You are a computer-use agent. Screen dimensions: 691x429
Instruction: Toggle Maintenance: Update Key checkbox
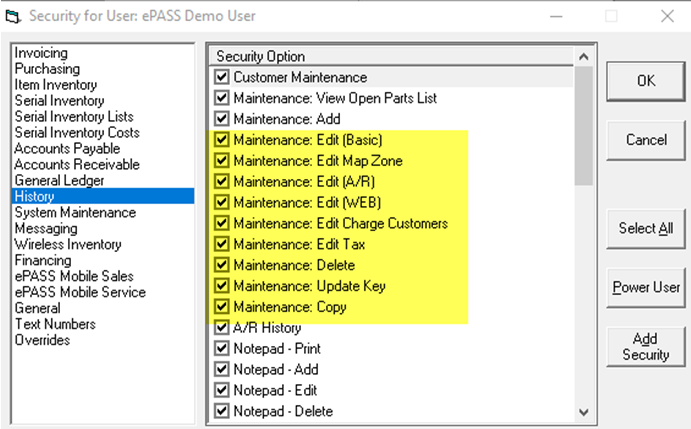221,286
